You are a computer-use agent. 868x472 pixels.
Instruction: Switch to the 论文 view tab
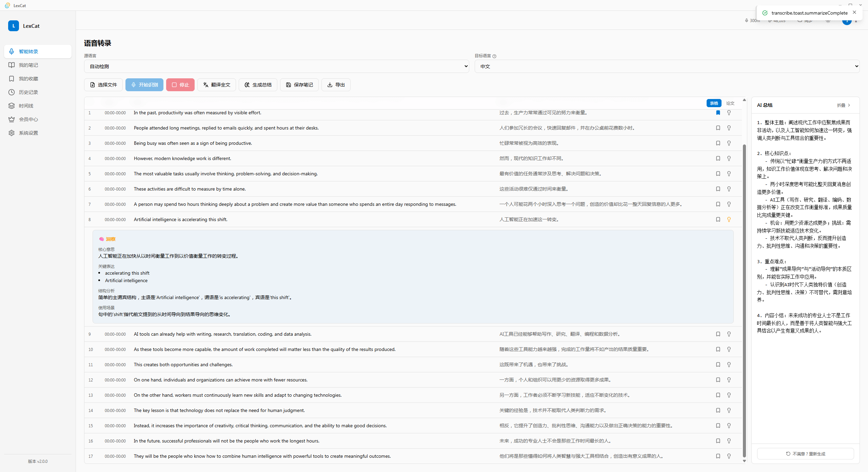[x=730, y=103]
